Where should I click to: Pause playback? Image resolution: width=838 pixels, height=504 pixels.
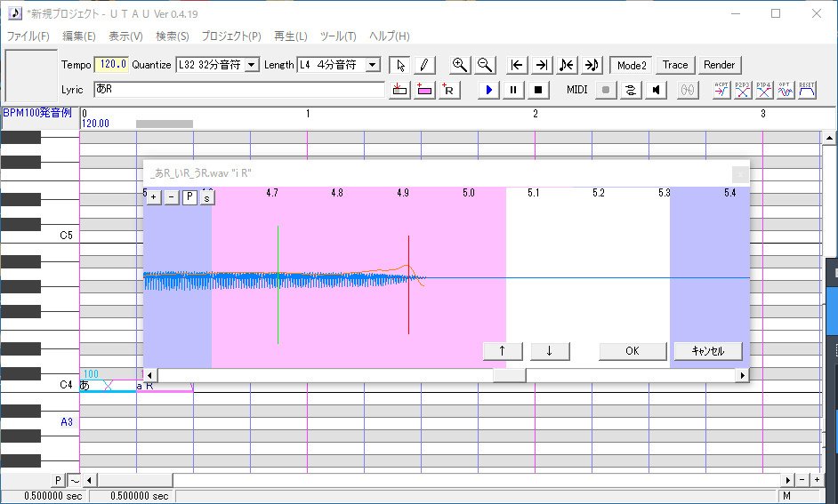pos(513,90)
